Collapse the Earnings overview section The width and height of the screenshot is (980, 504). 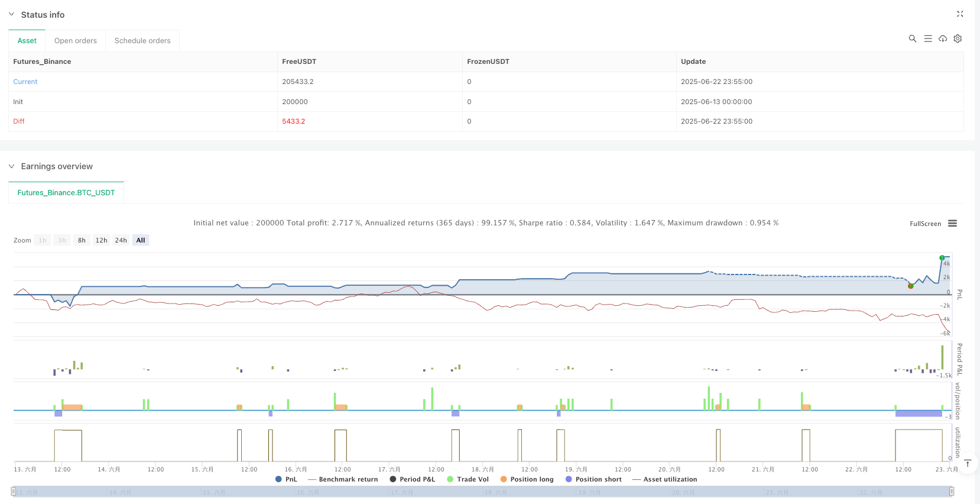pyautogui.click(x=11, y=166)
